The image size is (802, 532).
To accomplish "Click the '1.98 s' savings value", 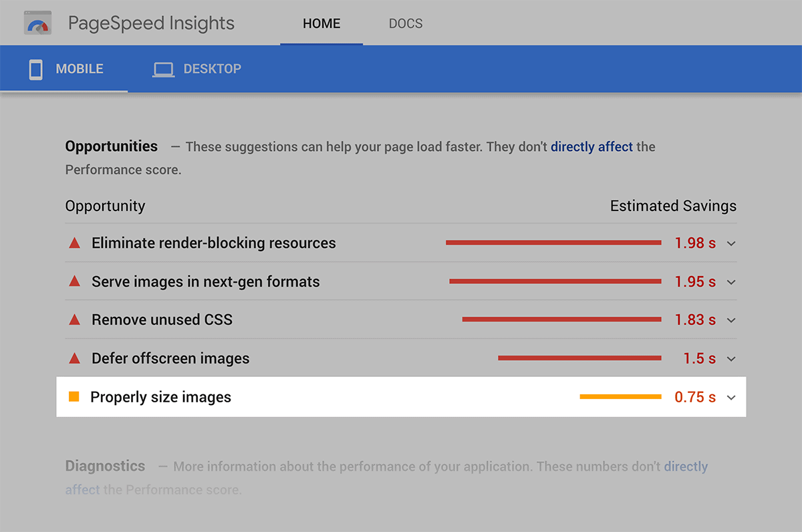I will [x=695, y=243].
